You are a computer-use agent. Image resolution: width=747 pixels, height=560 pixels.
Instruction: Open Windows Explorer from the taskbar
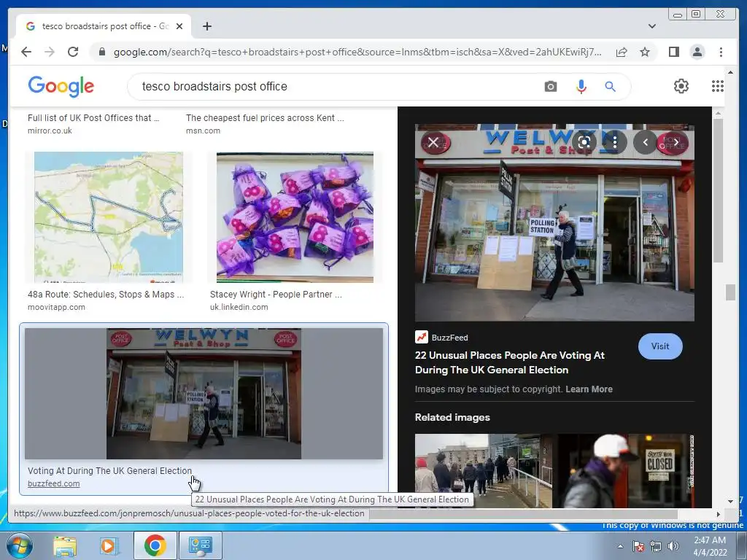coord(65,545)
